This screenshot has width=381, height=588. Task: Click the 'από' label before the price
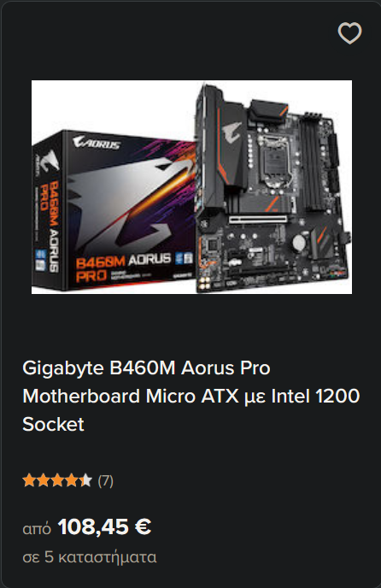coord(37,529)
